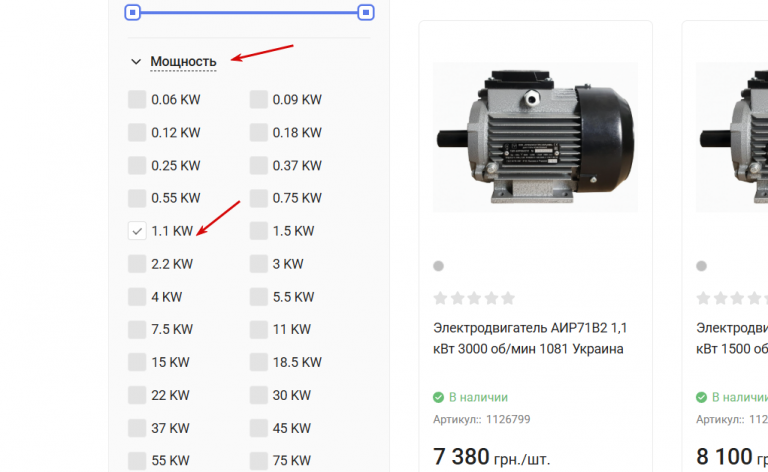
Task: Click the 7 380 грн./шт. price
Action: coord(492,457)
